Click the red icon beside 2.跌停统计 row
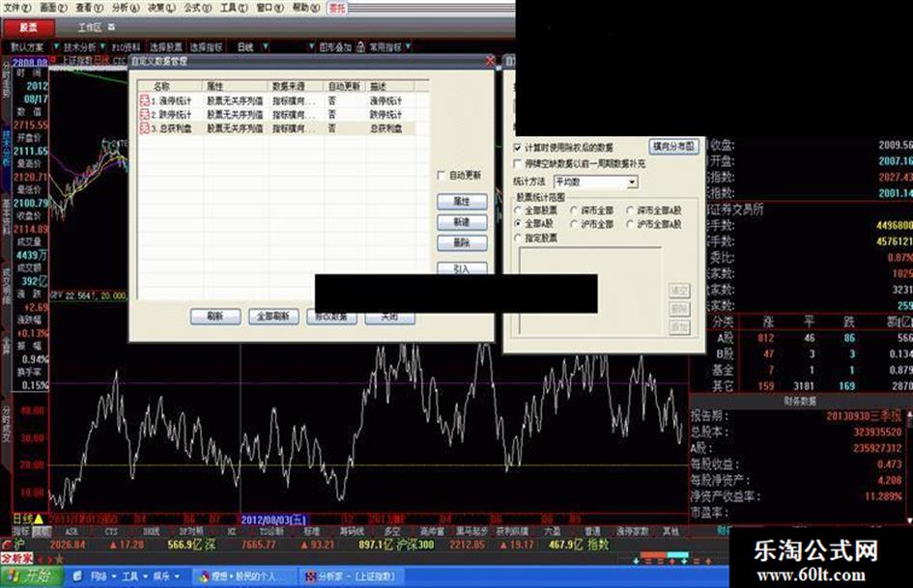913x588 pixels. coord(144,114)
